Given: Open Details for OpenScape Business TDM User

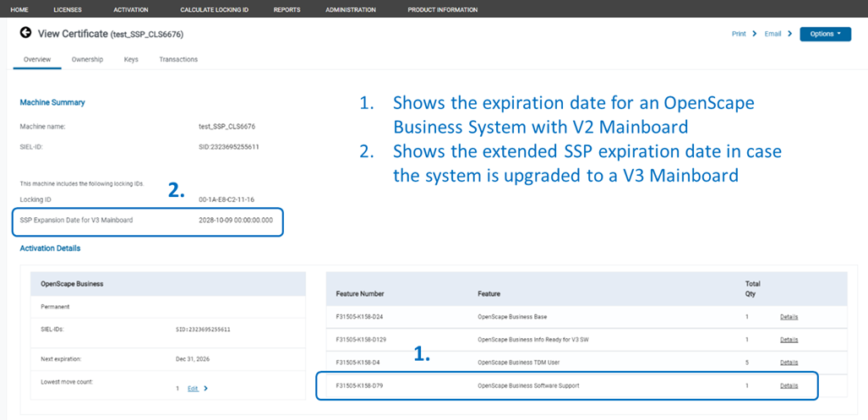Looking at the screenshot, I should pyautogui.click(x=789, y=363).
